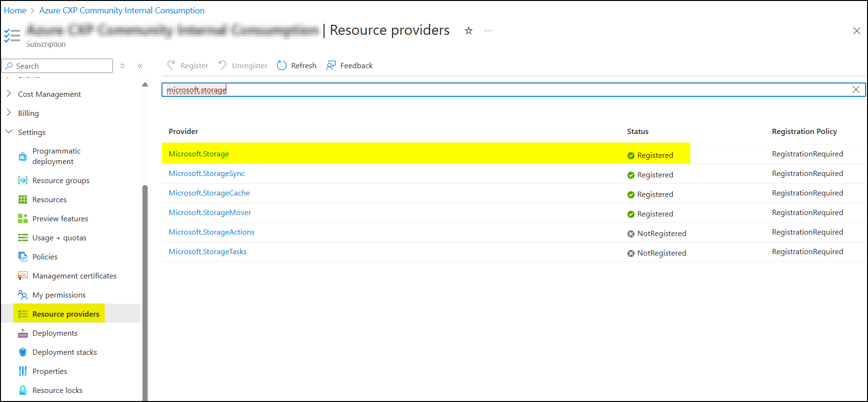Click the Refresh button label
Viewport: 868px width, 402px height.
(x=304, y=65)
